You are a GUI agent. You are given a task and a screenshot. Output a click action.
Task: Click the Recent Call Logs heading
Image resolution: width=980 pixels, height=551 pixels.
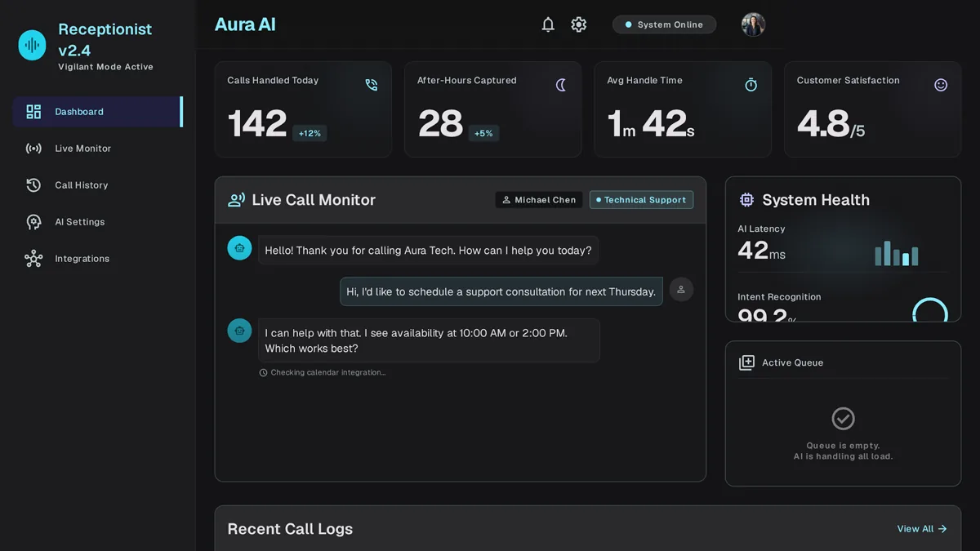pyautogui.click(x=290, y=529)
